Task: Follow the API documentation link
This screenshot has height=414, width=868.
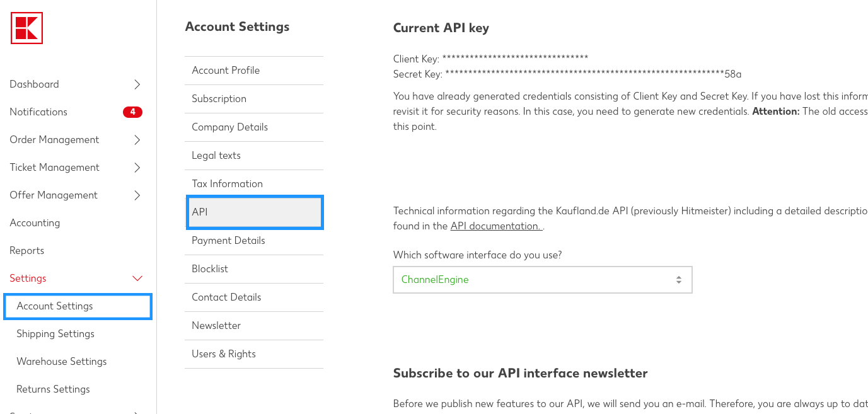Action: click(x=496, y=226)
